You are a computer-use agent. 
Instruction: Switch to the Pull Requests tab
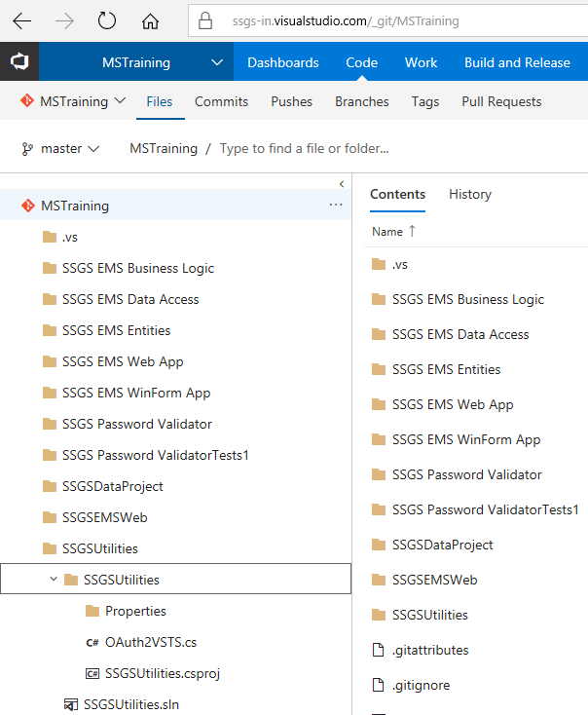(501, 101)
